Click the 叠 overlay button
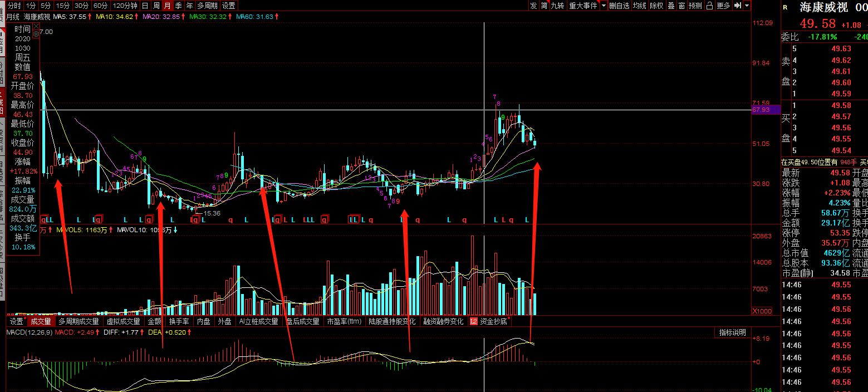The image size is (868, 392). 671,6
